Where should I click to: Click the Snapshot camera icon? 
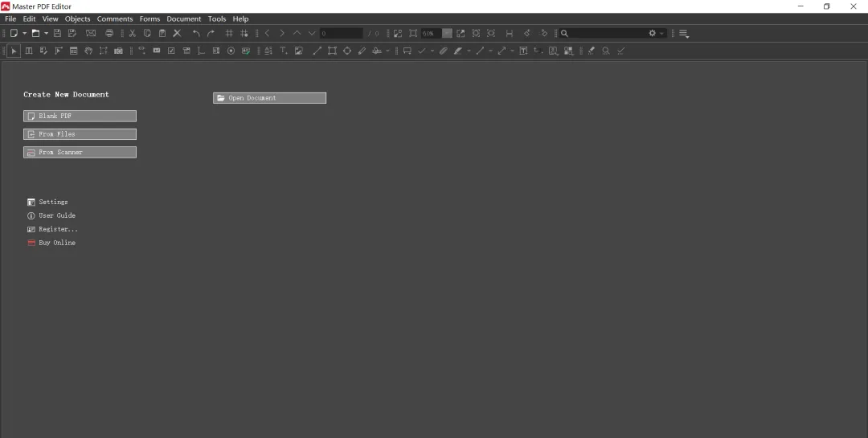[x=118, y=51]
